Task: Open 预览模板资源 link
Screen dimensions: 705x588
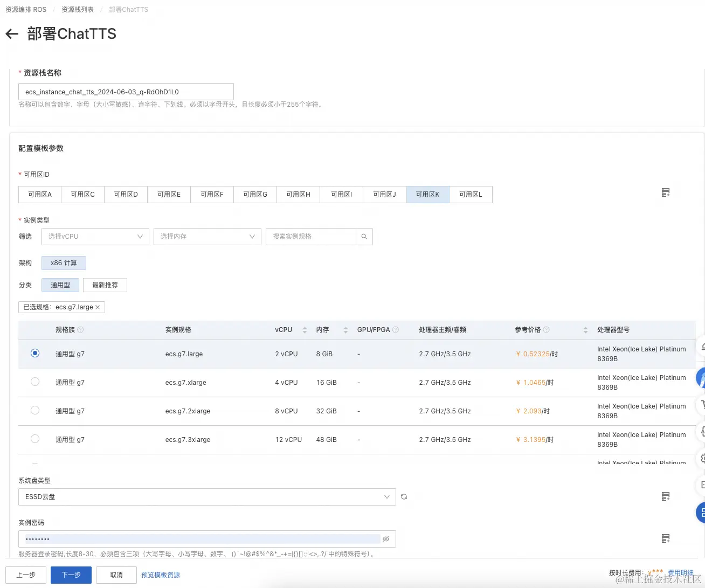Action: 161,575
